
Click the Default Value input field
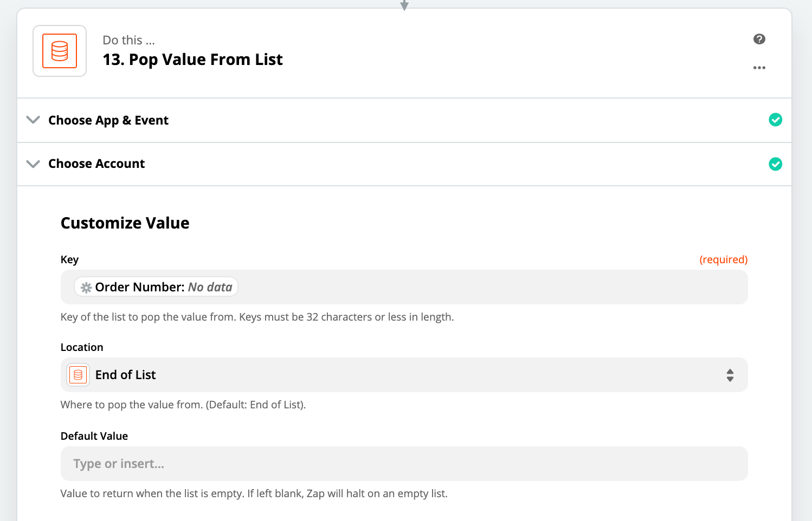coord(404,464)
